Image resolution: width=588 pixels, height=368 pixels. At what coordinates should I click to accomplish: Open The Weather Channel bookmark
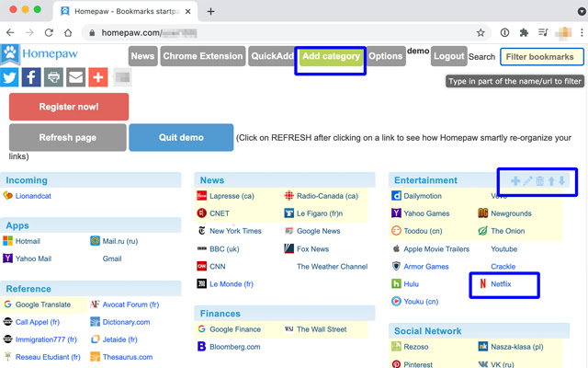[333, 267]
